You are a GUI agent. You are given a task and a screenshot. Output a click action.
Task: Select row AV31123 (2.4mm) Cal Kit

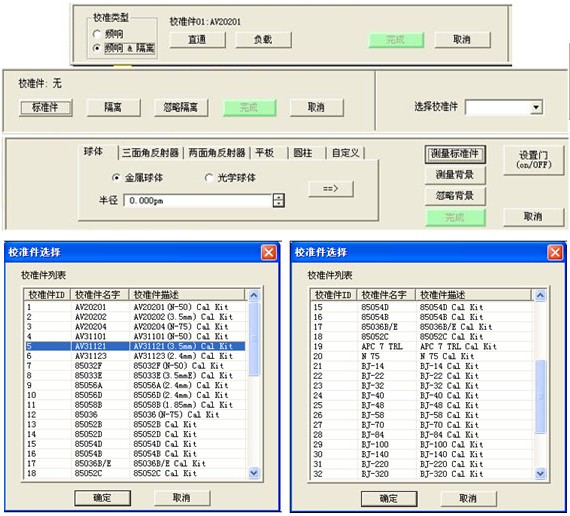135,356
